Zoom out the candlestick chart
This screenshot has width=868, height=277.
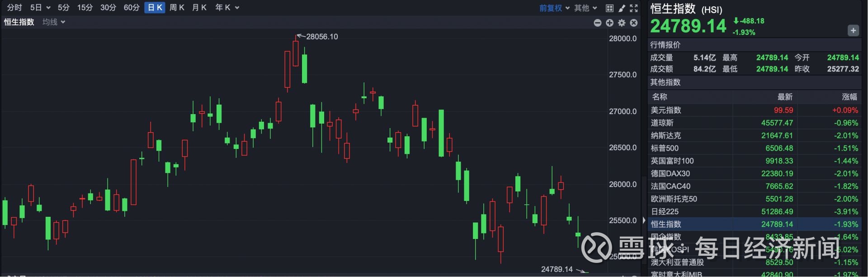pos(598,23)
